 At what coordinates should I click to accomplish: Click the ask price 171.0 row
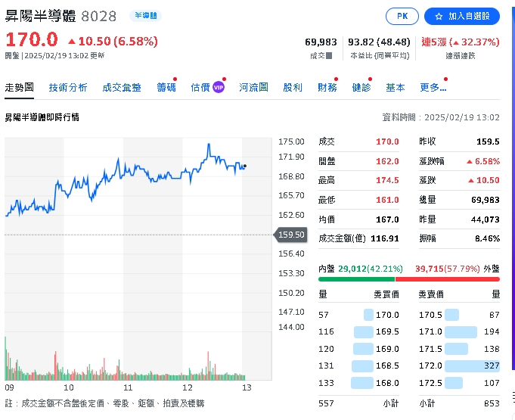point(459,331)
